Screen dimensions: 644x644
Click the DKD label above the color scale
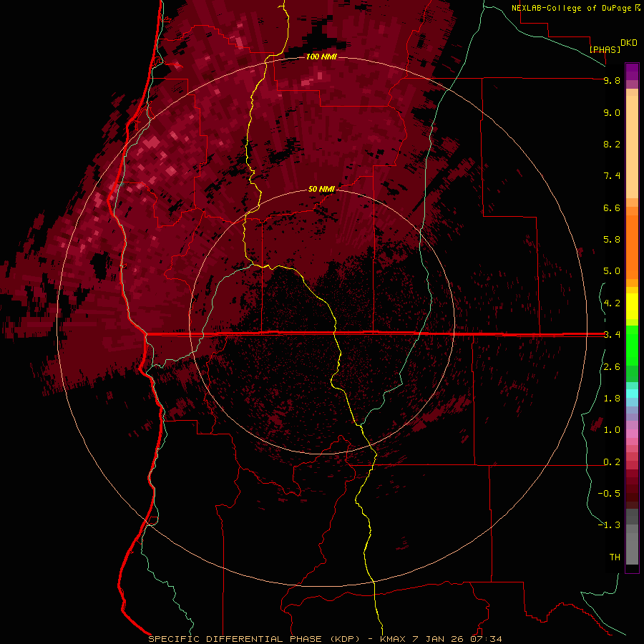(628, 43)
